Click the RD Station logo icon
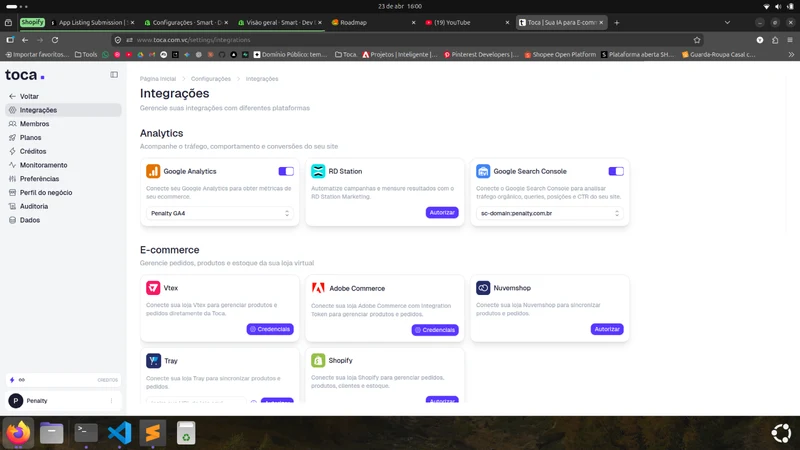The height and width of the screenshot is (450, 800). [x=318, y=171]
